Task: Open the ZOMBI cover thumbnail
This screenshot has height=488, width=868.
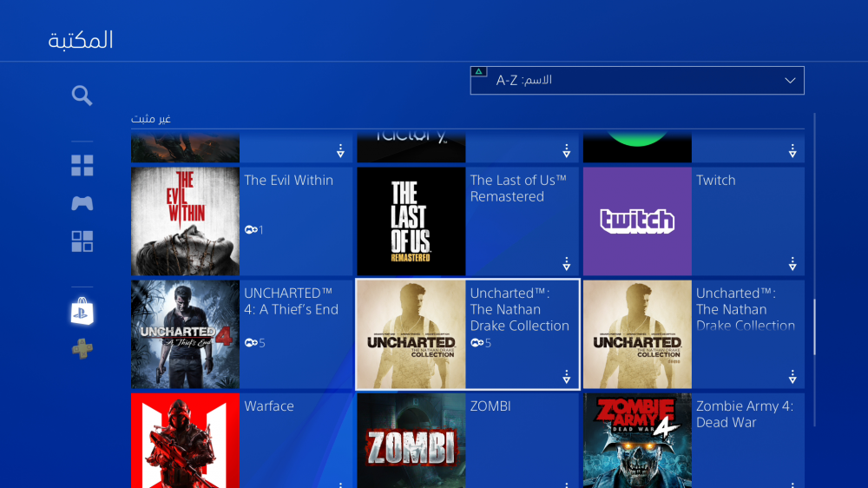Action: pyautogui.click(x=411, y=441)
